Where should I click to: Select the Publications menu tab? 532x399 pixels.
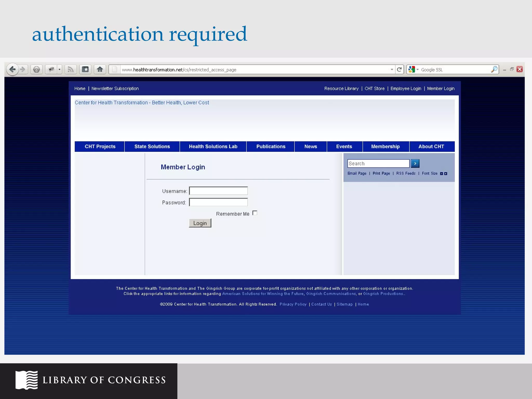click(x=271, y=147)
